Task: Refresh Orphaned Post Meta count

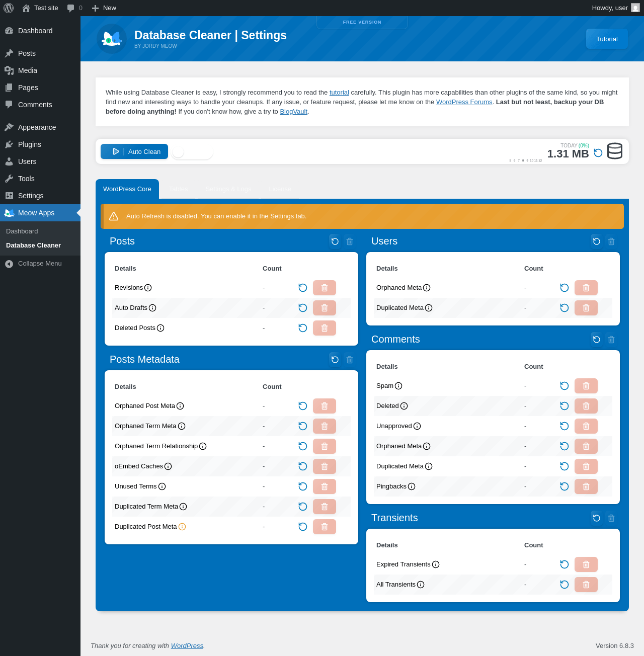Action: [x=303, y=406]
